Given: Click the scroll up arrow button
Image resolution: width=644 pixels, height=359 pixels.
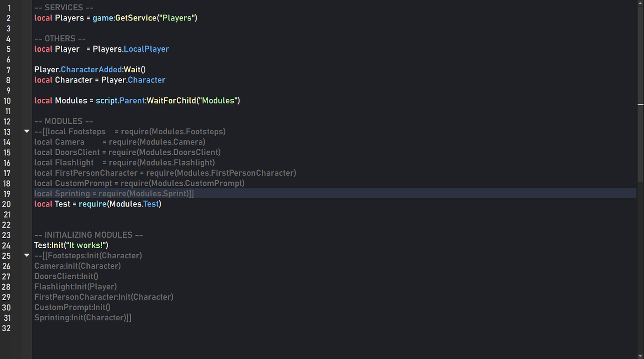Looking at the screenshot, I should point(640,3).
